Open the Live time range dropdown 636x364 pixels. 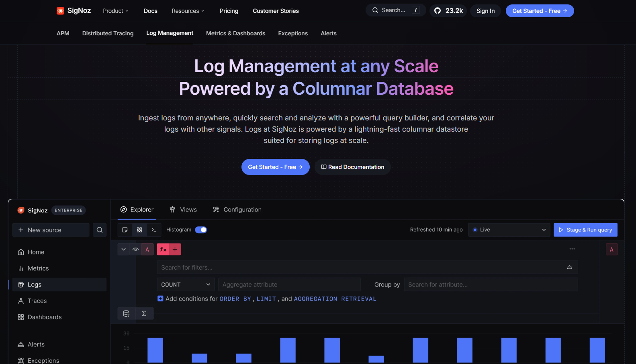[509, 230]
